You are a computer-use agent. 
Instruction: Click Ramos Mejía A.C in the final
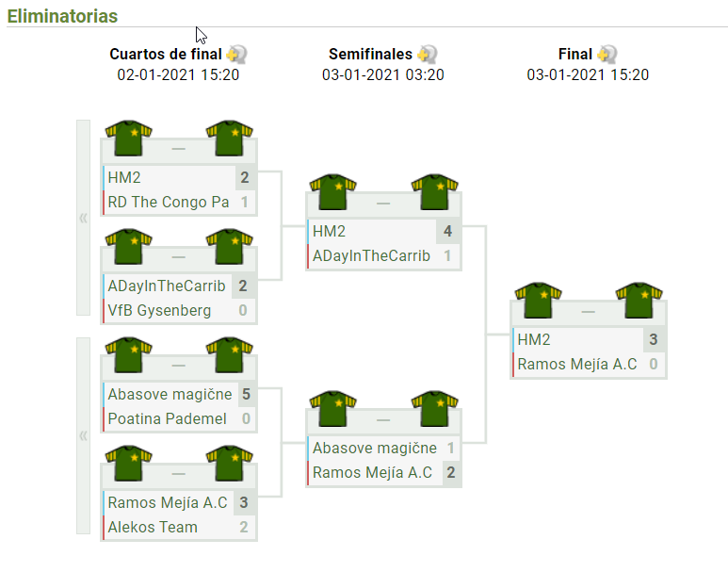pyautogui.click(x=577, y=365)
